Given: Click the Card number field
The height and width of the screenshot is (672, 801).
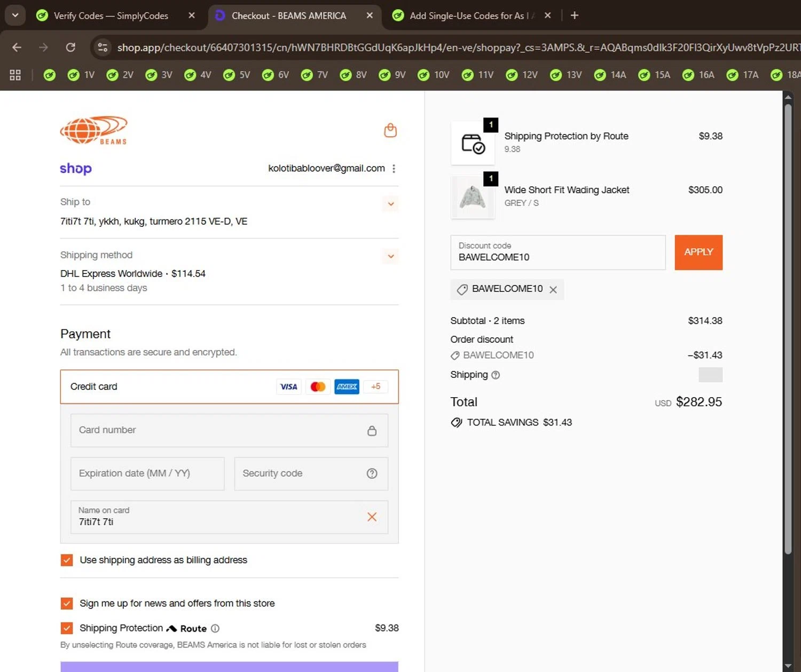Looking at the screenshot, I should click(230, 430).
